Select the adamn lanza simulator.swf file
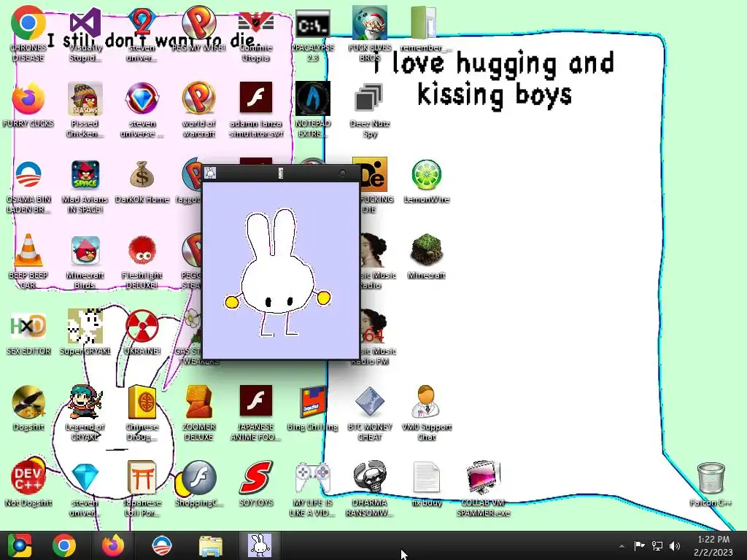The image size is (747, 560). pos(256,98)
